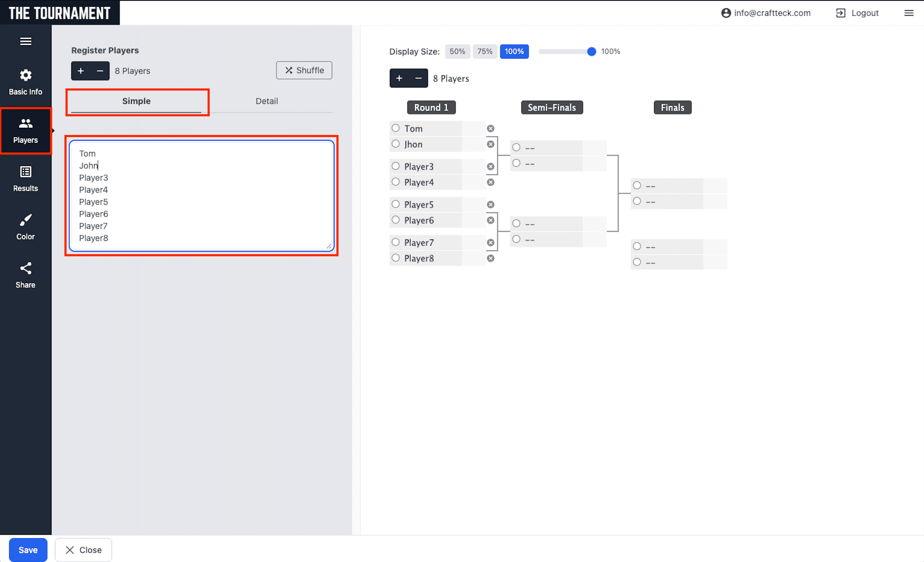This screenshot has width=924, height=562.
Task: Open the Basic Info gear section
Action: coord(25,82)
